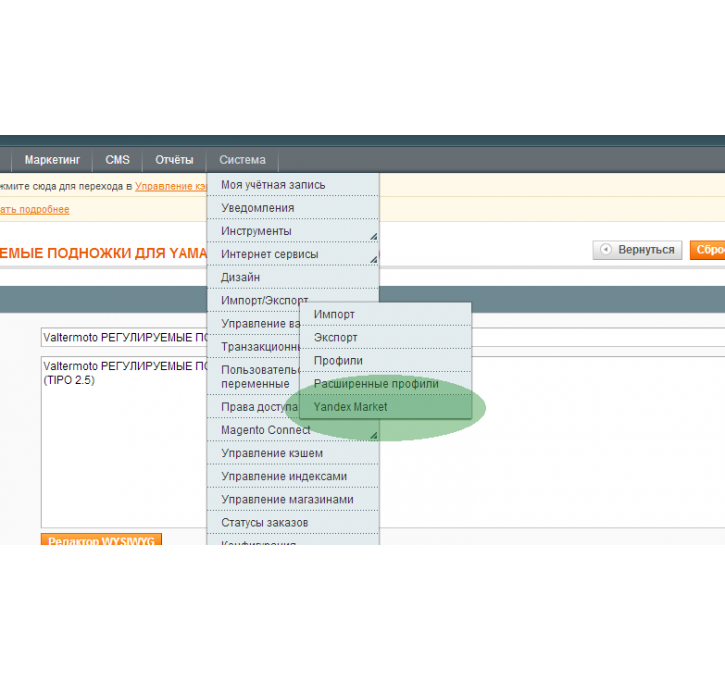725x680 pixels.
Task: Open the Редактор WYSIWYG button
Action: 101,539
